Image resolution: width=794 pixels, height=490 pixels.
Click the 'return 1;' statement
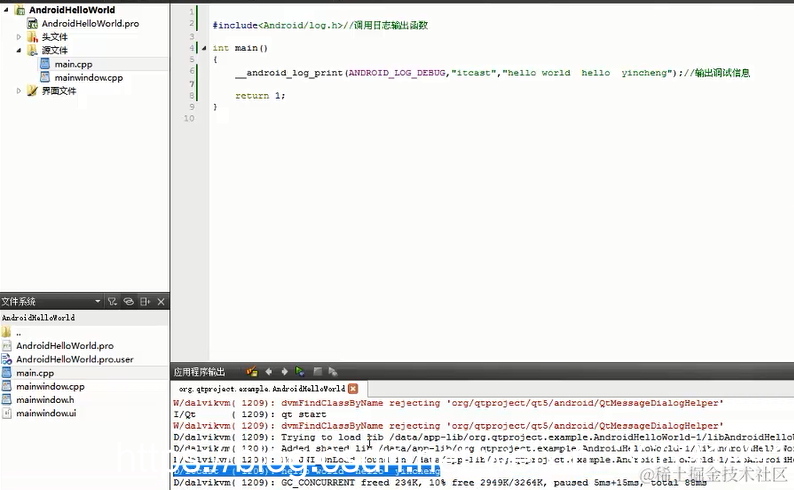click(x=260, y=96)
